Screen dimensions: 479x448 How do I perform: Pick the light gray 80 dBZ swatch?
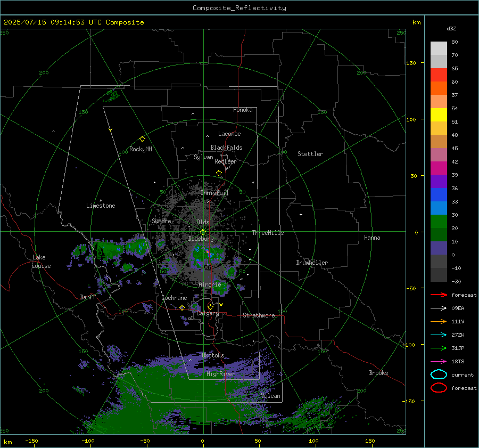(439, 48)
